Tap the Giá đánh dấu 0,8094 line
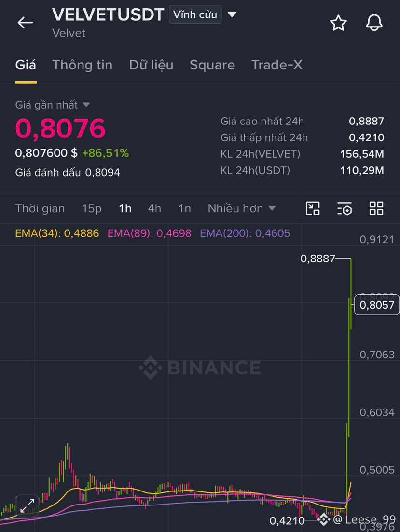Screen dimensions: 400x532 pos(68,172)
